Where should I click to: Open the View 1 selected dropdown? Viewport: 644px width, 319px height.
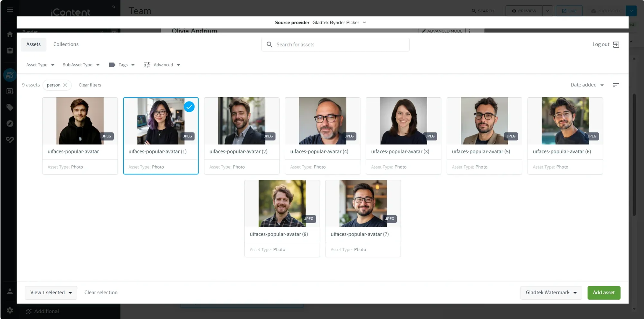(51, 293)
